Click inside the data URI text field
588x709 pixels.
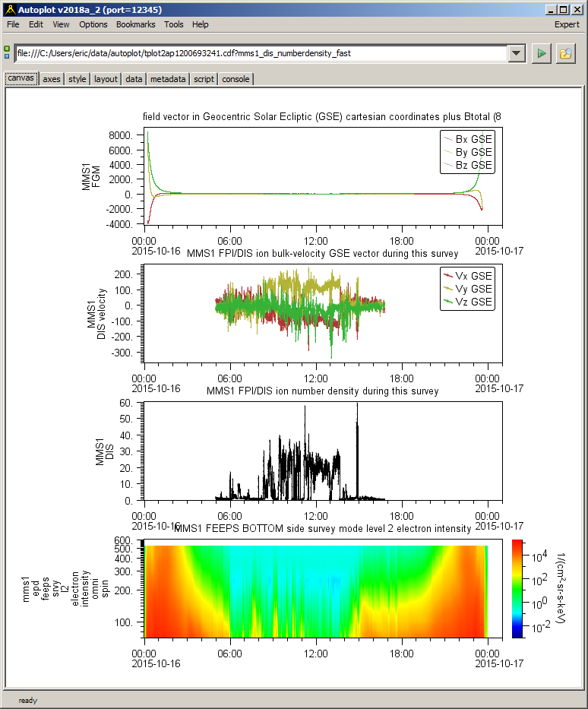point(258,53)
